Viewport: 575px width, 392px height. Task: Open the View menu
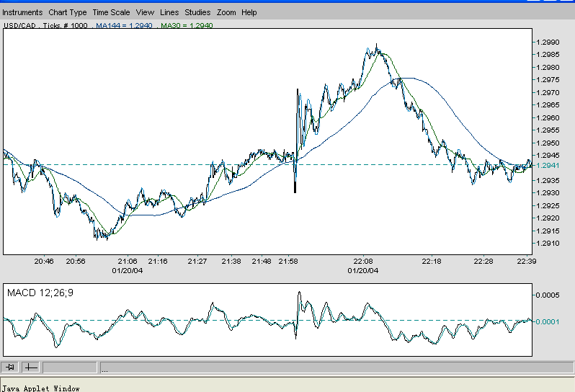(x=145, y=12)
